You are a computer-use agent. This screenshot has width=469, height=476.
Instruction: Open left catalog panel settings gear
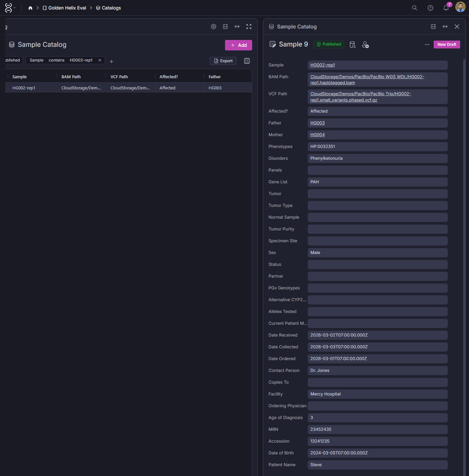[214, 27]
